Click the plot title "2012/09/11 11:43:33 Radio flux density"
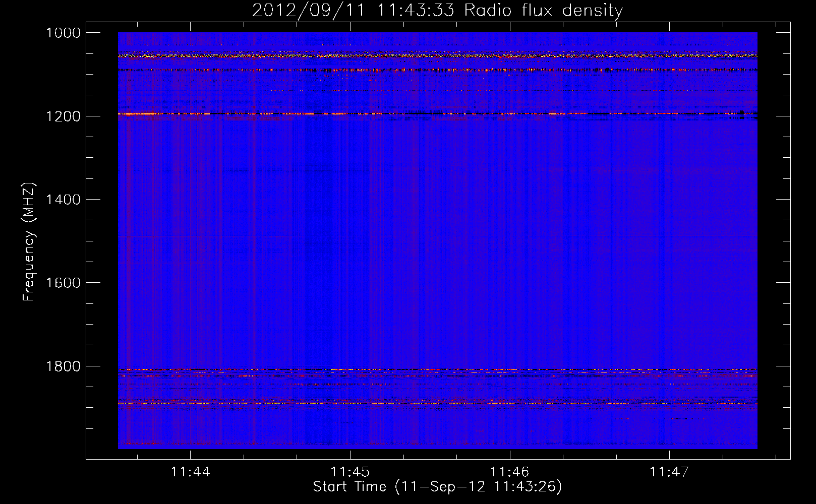816x504 pixels. click(x=437, y=10)
